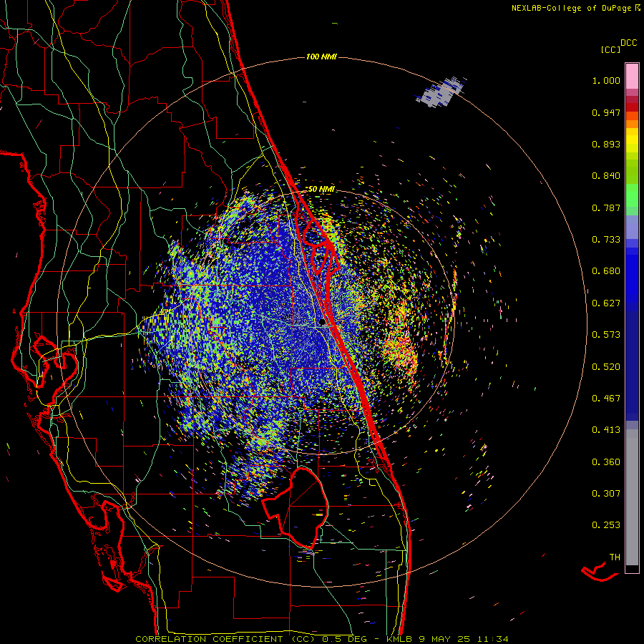Select the 0.893 scale value
644x644 pixels.
[606, 144]
